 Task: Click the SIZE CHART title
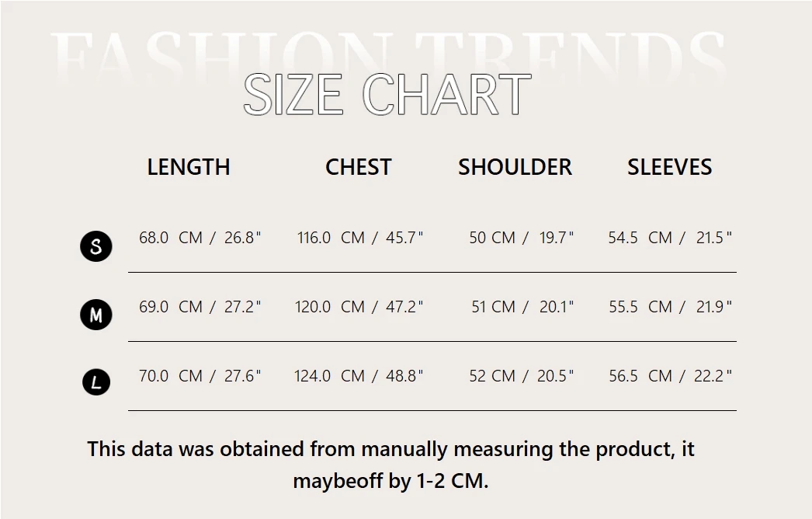(387, 96)
